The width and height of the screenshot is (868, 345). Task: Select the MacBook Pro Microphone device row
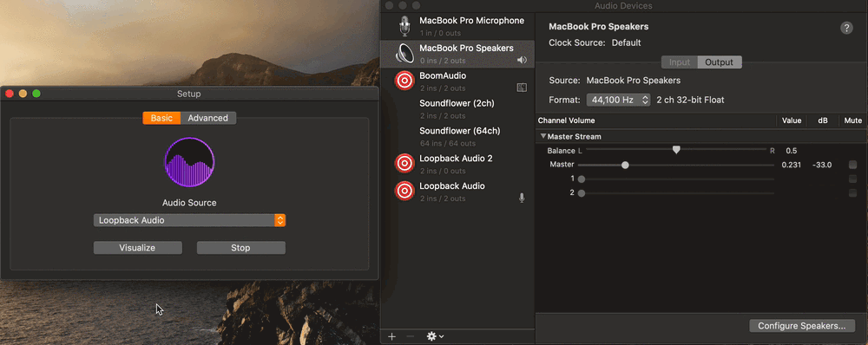pyautogui.click(x=457, y=26)
